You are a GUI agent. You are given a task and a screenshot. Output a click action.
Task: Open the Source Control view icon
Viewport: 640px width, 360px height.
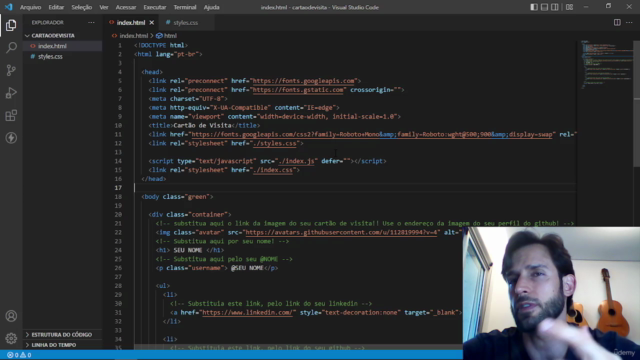click(x=11, y=70)
